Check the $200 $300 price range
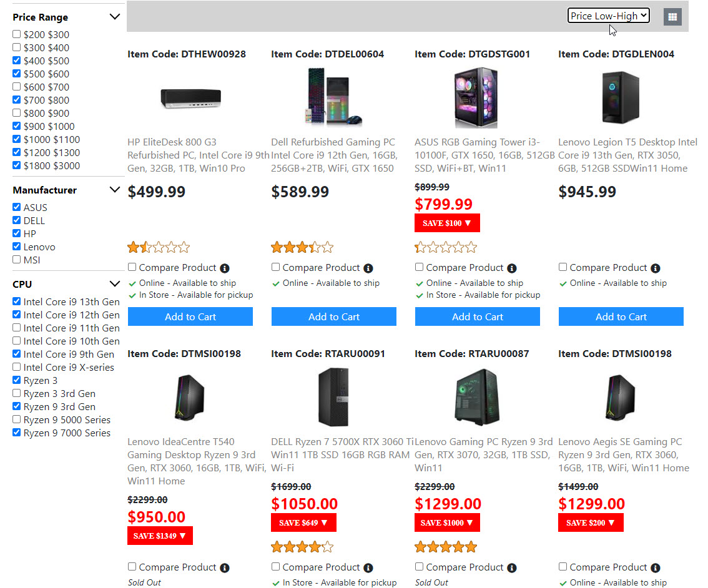 tap(17, 34)
